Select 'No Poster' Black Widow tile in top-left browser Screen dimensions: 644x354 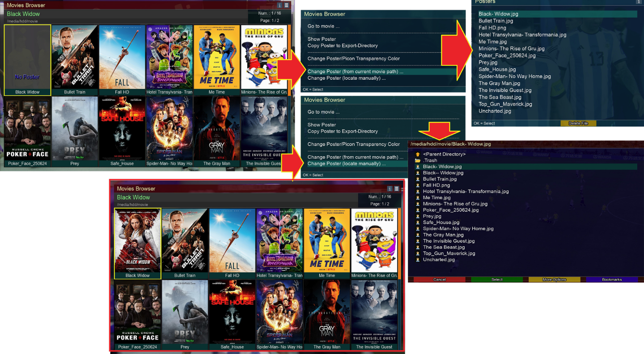point(27,60)
